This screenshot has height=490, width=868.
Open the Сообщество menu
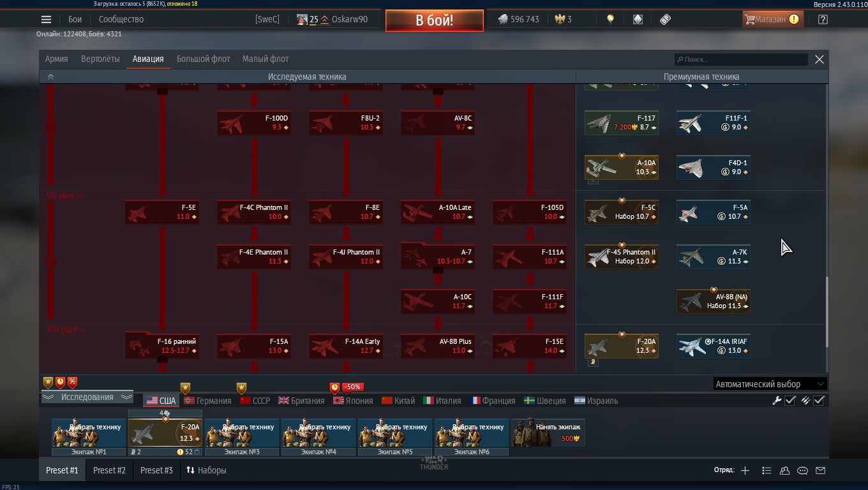[x=121, y=19]
